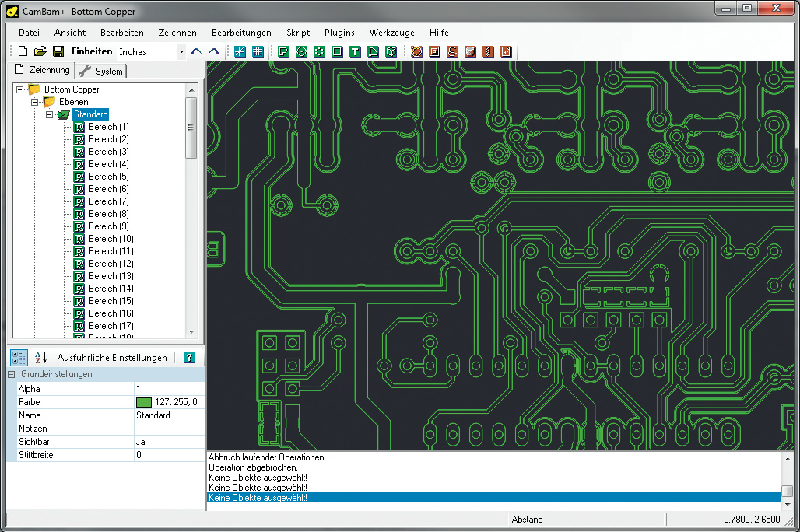The width and height of the screenshot is (800, 532).
Task: Open property help question mark button
Action: (189, 358)
